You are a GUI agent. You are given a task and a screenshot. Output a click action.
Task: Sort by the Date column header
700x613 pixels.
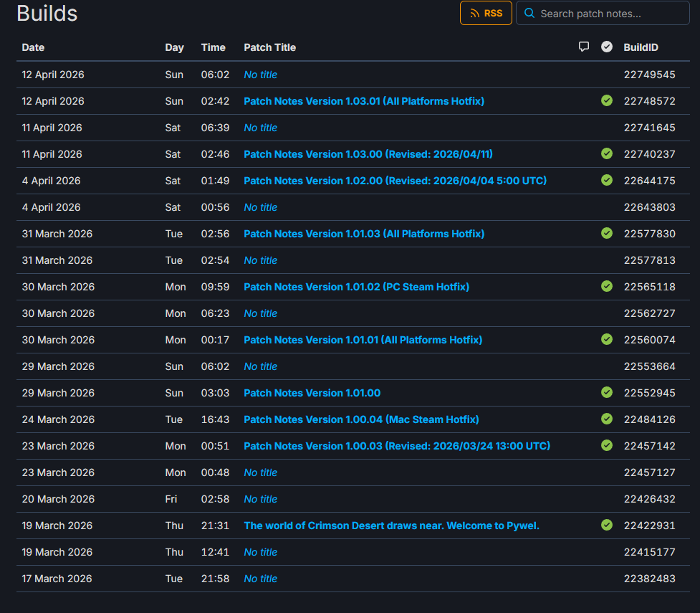pos(33,47)
